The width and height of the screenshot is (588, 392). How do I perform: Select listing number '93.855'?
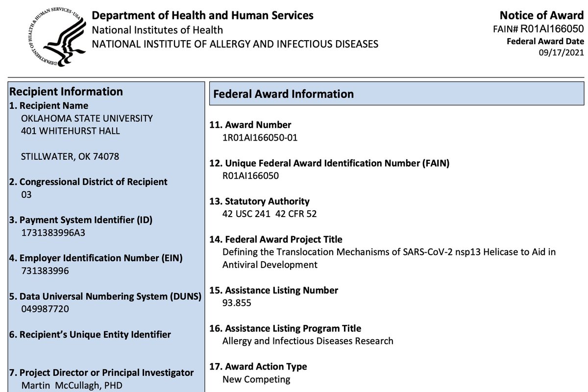click(237, 303)
